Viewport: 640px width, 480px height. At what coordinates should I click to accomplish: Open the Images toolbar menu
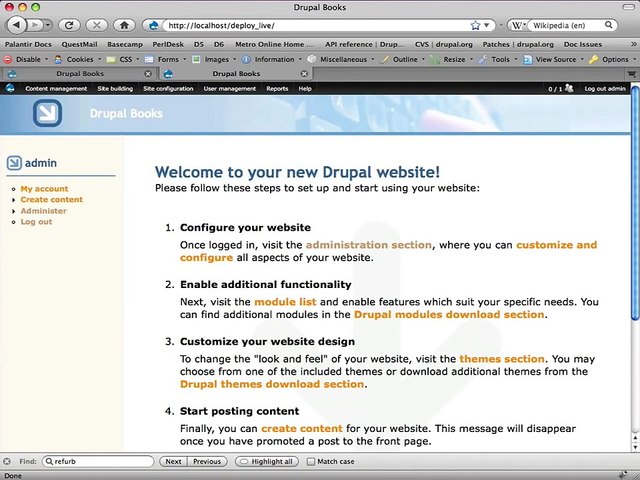tap(214, 59)
